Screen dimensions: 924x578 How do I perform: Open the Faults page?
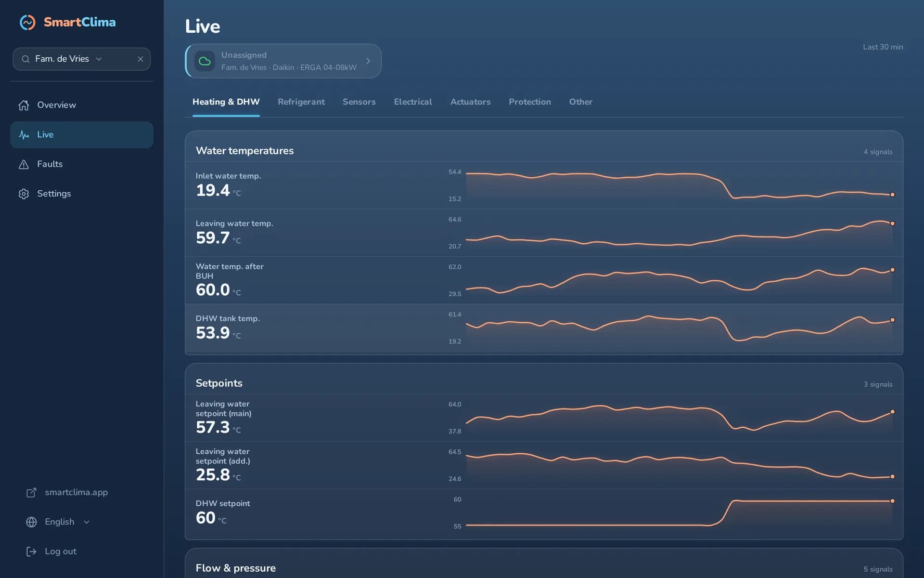pyautogui.click(x=82, y=164)
